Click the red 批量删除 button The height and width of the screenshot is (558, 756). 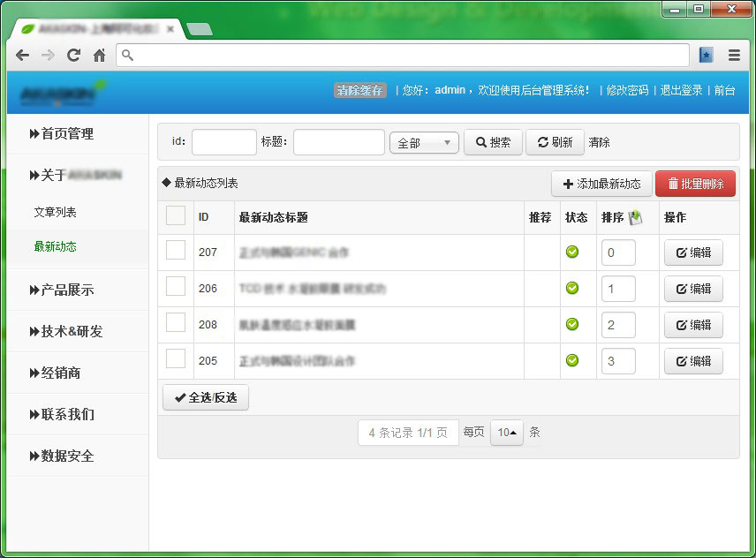695,184
